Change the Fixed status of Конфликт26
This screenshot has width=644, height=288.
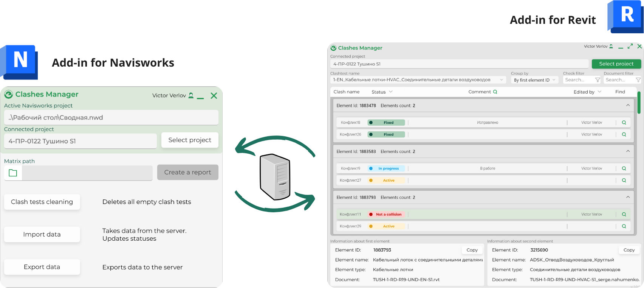pyautogui.click(x=386, y=134)
